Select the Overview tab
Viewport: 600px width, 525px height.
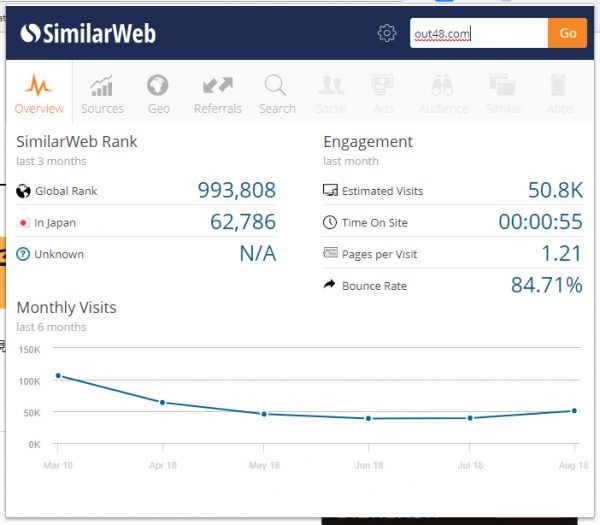(39, 94)
